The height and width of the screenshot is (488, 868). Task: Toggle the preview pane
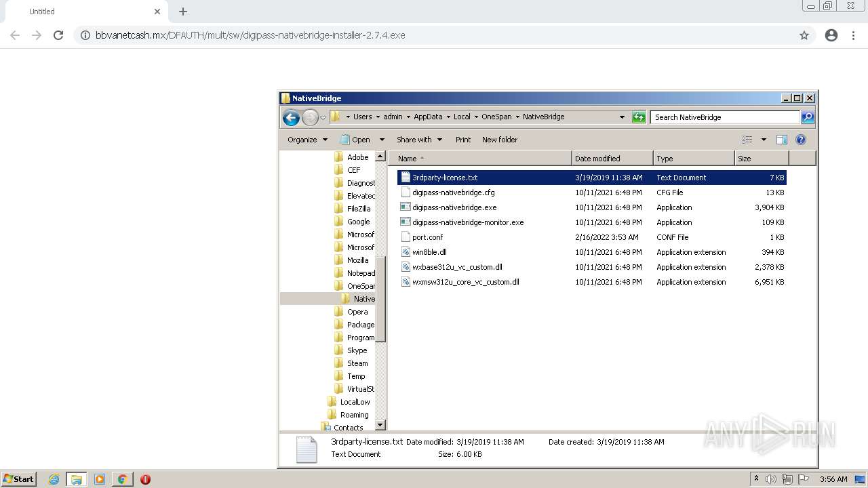point(782,140)
